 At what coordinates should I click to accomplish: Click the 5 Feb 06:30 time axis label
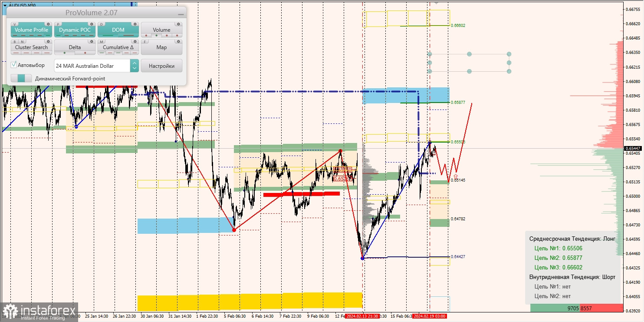coord(235,316)
